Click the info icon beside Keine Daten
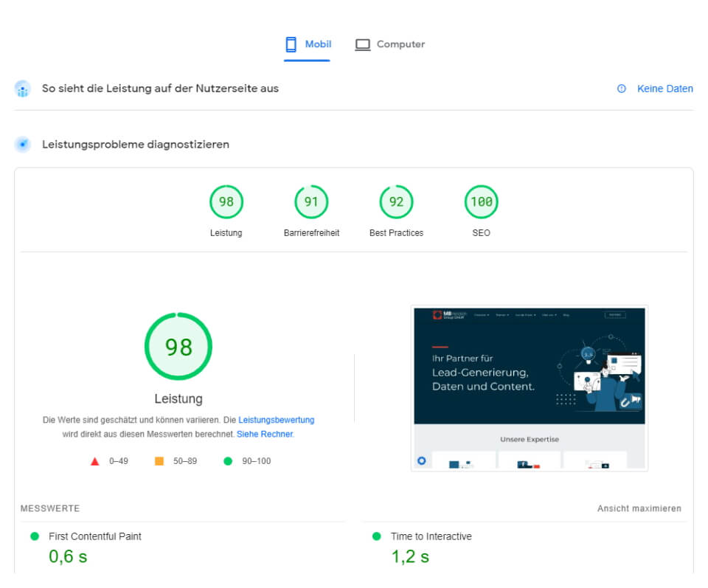 [x=622, y=89]
